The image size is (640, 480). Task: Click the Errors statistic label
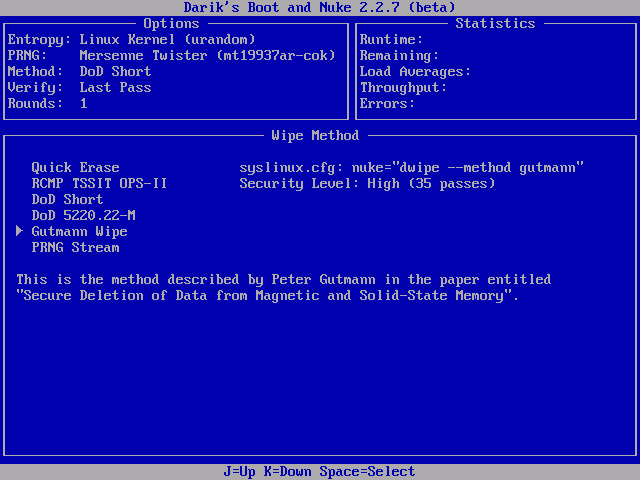tap(387, 103)
